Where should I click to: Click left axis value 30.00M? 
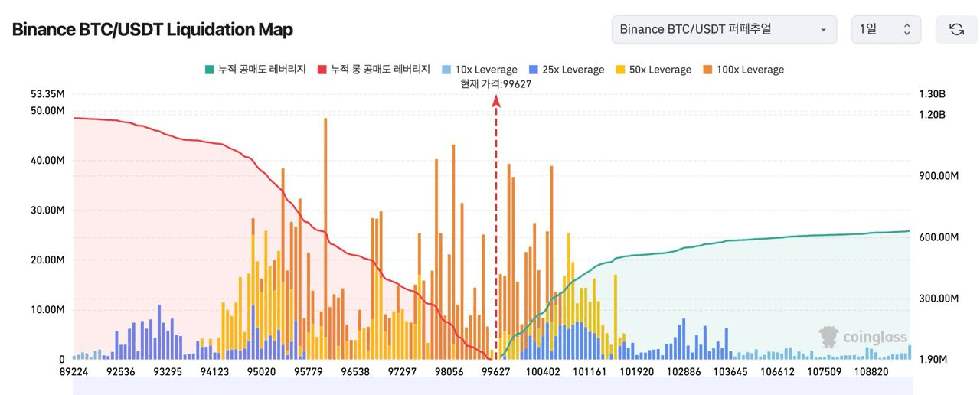47,211
